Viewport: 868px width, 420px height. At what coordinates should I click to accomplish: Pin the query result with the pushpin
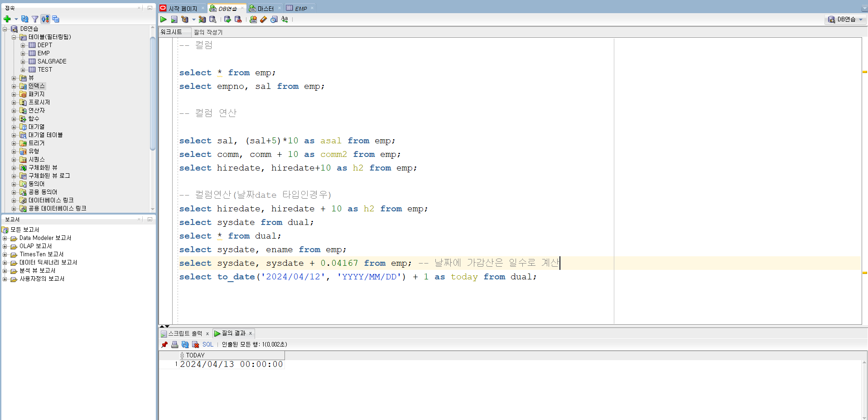pos(164,345)
